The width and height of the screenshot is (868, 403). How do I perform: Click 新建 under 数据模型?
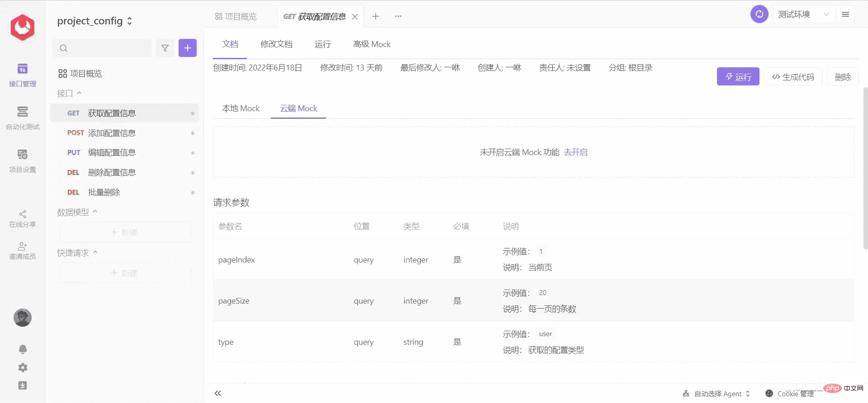point(125,232)
